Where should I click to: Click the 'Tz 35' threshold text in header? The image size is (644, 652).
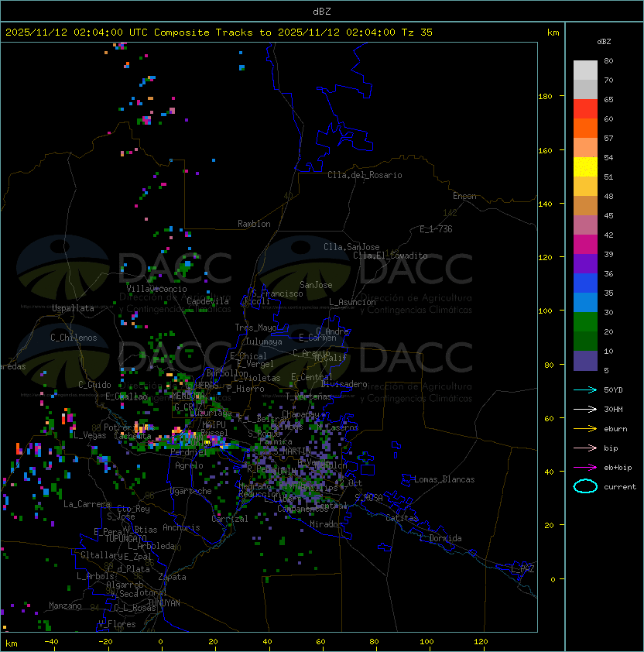click(x=417, y=33)
